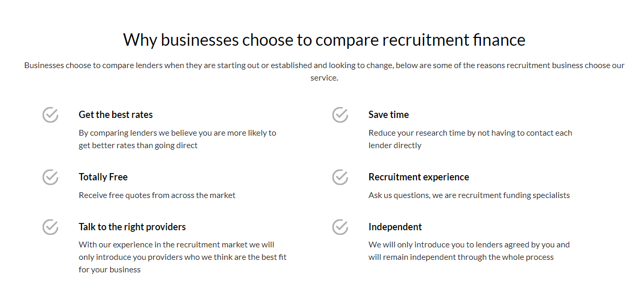This screenshot has width=644, height=303.
Task: Click the checkmark icon beside Totally Free
Action: pyautogui.click(x=50, y=177)
